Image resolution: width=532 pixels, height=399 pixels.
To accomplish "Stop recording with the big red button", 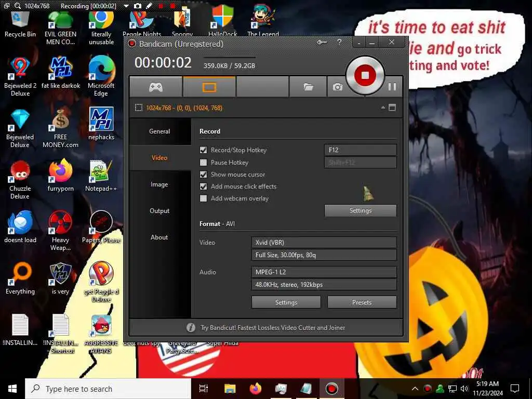I will click(x=365, y=75).
